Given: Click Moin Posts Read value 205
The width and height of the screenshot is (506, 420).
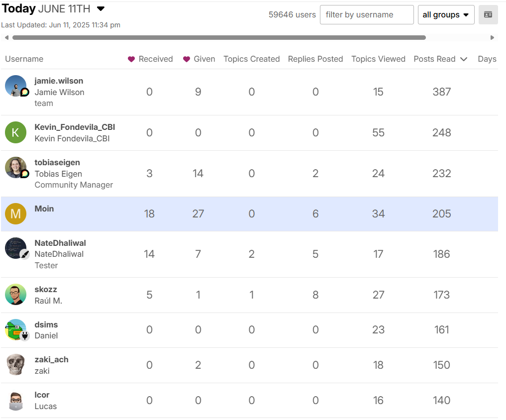Looking at the screenshot, I should pos(441,213).
